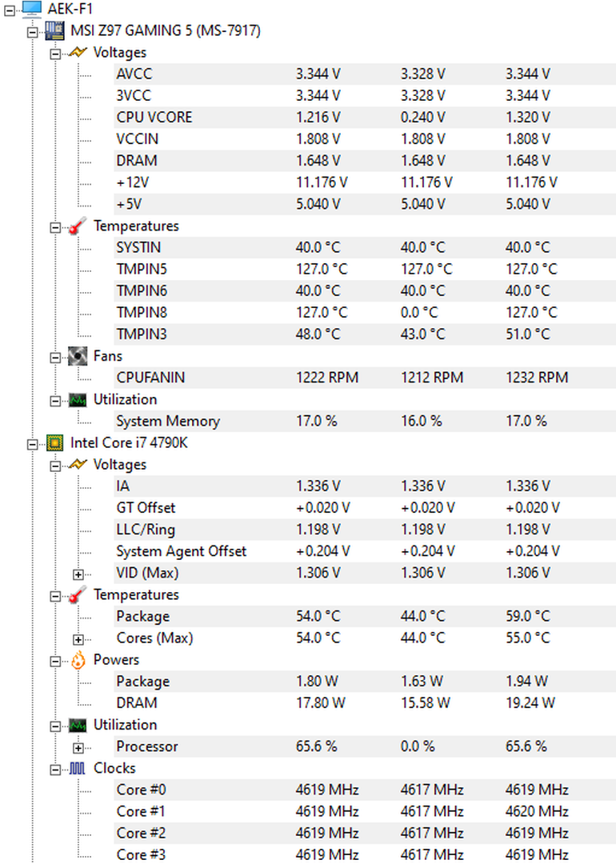Expand the VID (Max) node
This screenshot has width=616, height=864.
(x=78, y=574)
